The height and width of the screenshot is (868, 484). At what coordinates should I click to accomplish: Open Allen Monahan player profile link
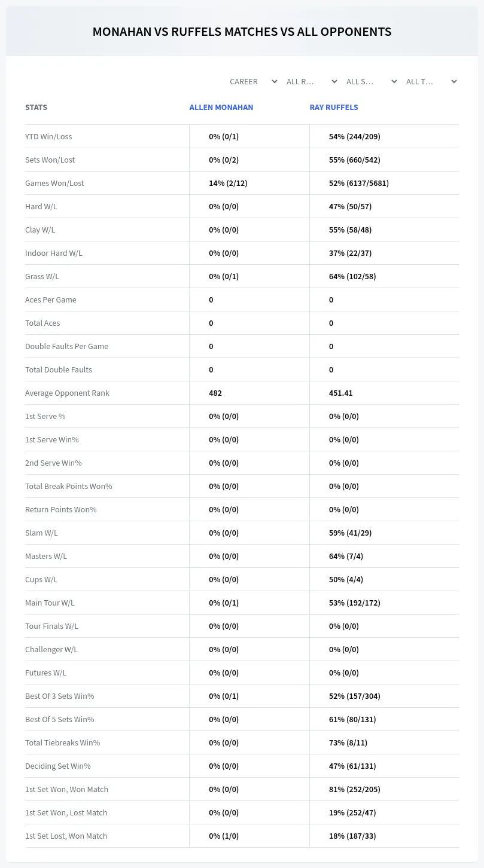[221, 108]
